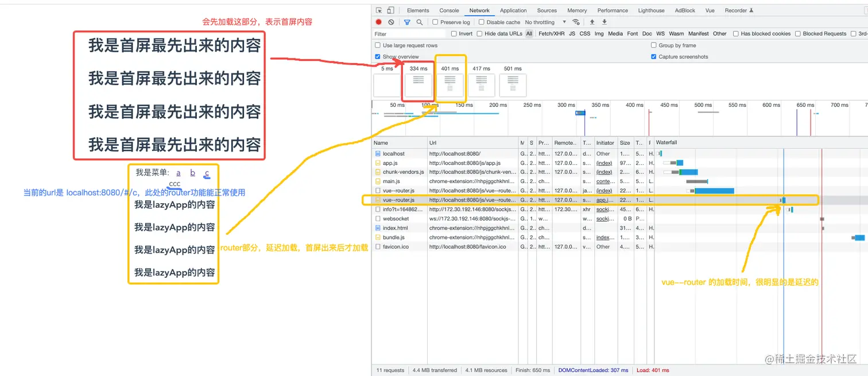Uncheck the Show overview checkbox
Screen dimensions: 868x376
[x=378, y=57]
